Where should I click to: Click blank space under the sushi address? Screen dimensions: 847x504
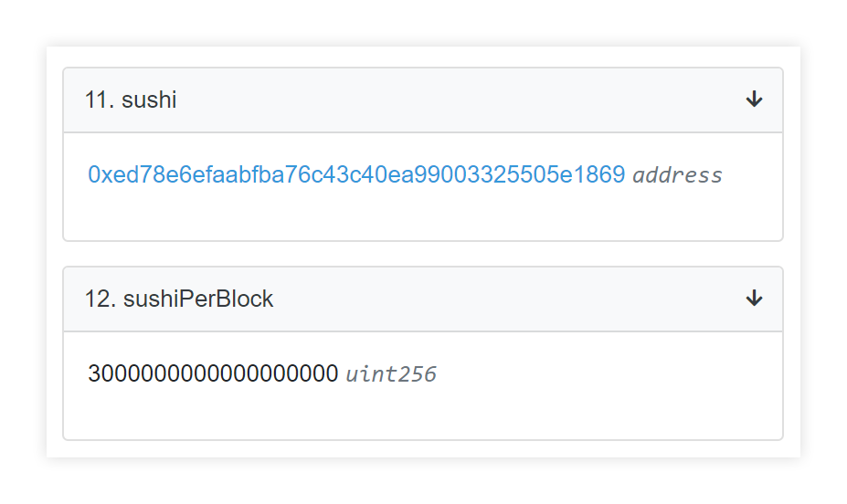423,215
